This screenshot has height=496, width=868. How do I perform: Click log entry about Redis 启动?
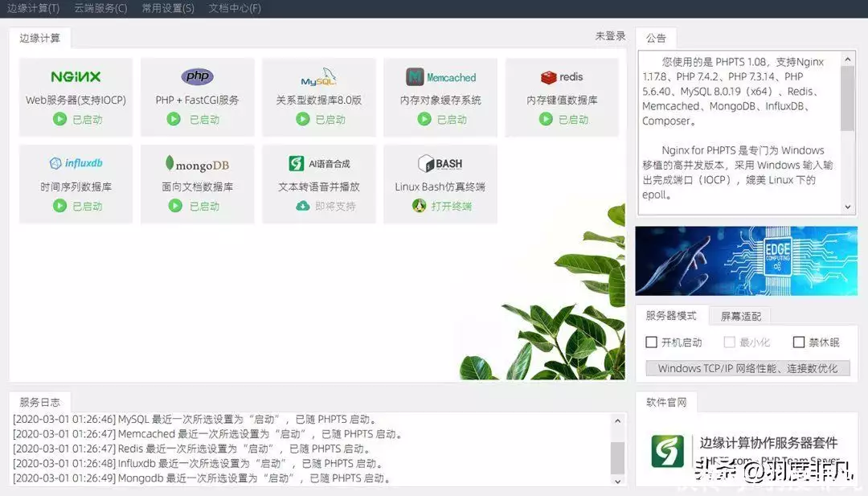[192, 449]
